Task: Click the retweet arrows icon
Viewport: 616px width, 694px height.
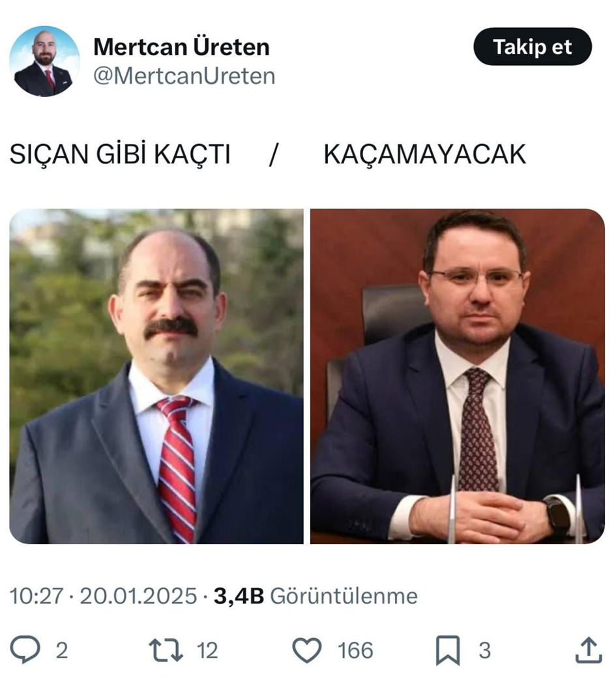Action: (166, 650)
